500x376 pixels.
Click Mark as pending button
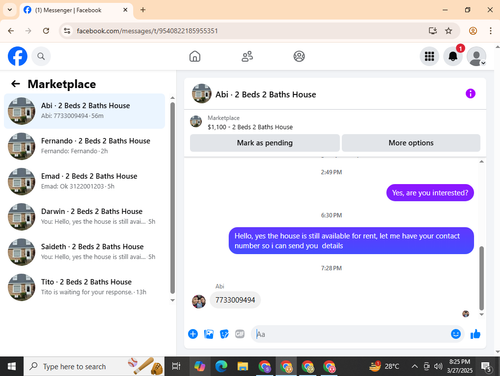pyautogui.click(x=265, y=143)
